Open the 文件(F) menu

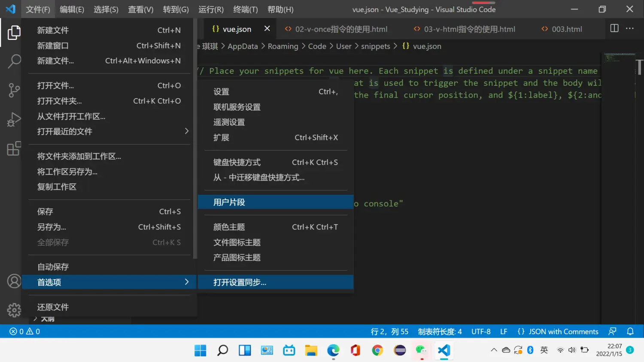pos(38,9)
